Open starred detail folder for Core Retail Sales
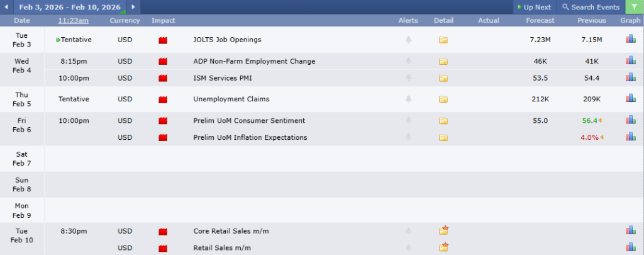 (443, 231)
